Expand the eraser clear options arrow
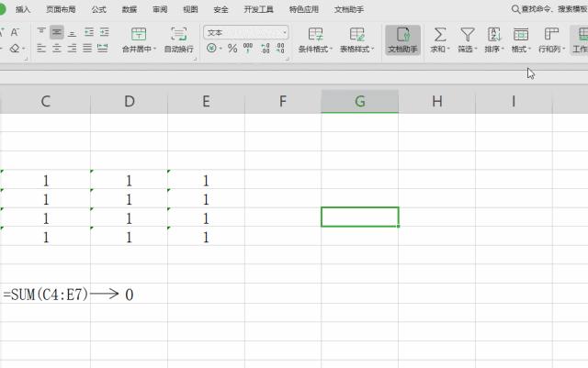This screenshot has width=588, height=368. [24, 49]
